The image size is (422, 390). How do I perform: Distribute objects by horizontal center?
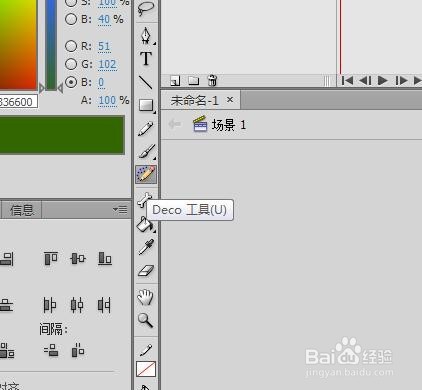[x=77, y=305]
